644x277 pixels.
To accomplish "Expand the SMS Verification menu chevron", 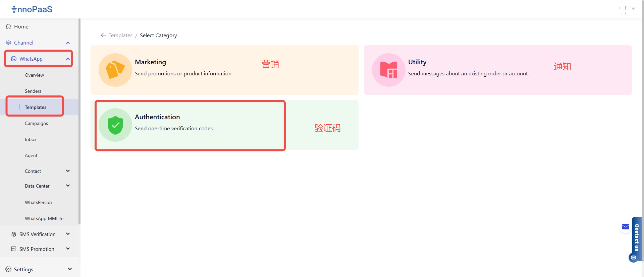I will point(68,234).
